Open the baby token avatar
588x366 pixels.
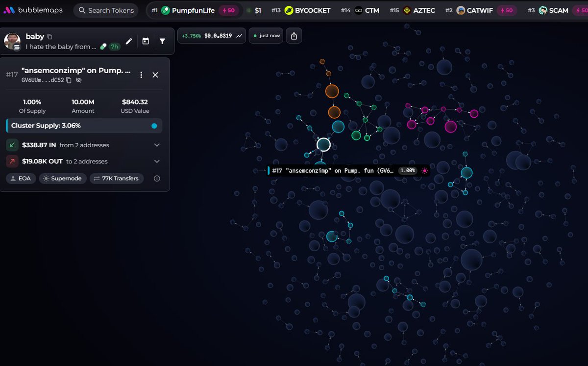tap(12, 41)
